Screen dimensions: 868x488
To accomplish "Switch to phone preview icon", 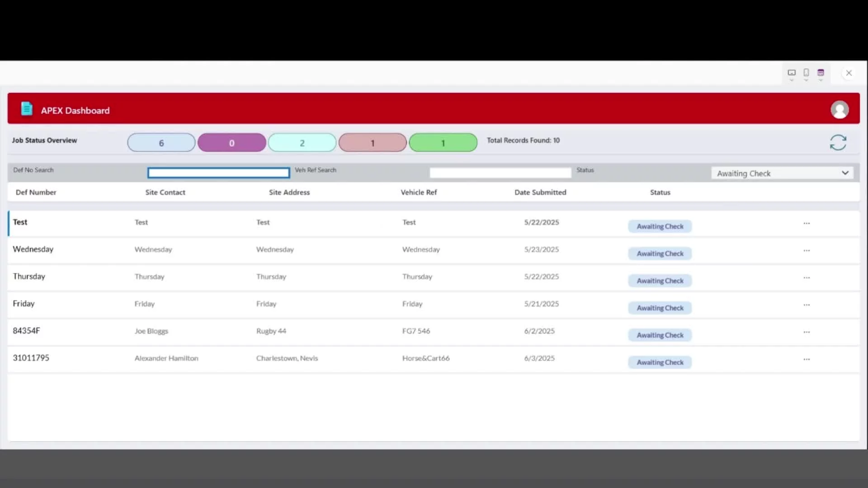I will point(806,72).
